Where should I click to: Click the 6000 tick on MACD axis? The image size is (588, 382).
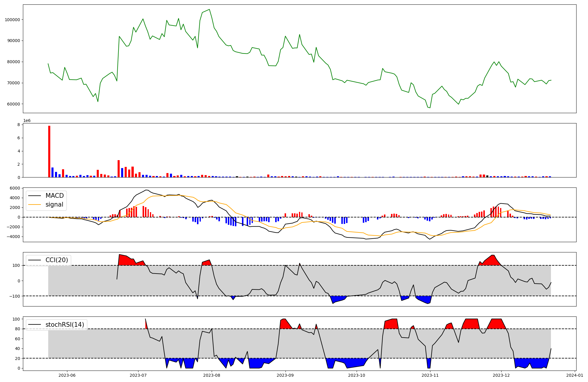[x=15, y=188]
